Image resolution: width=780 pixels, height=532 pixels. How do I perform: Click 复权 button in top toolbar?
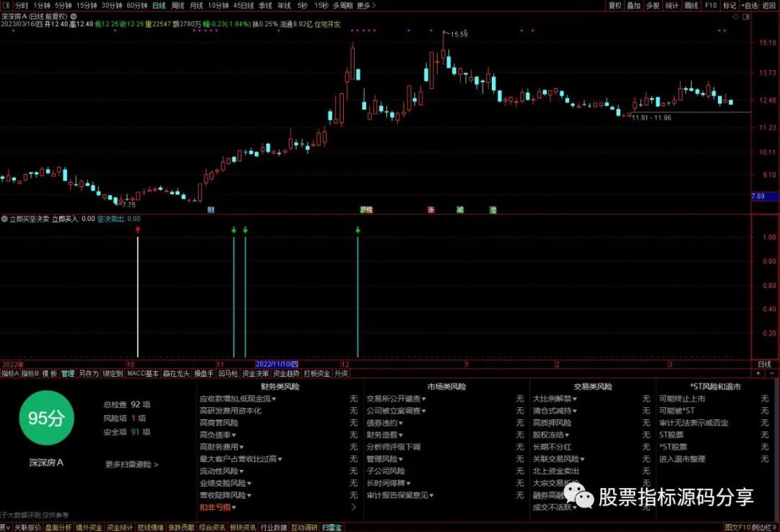pyautogui.click(x=615, y=6)
